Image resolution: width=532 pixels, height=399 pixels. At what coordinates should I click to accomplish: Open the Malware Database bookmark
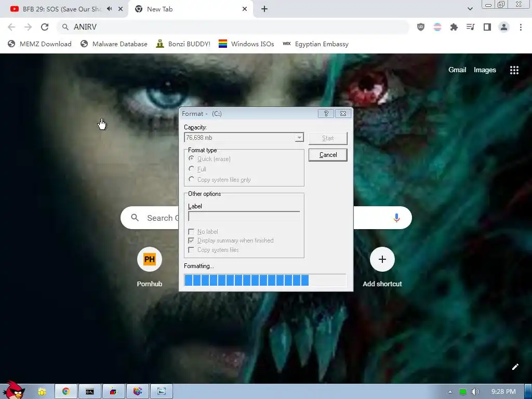point(114,44)
